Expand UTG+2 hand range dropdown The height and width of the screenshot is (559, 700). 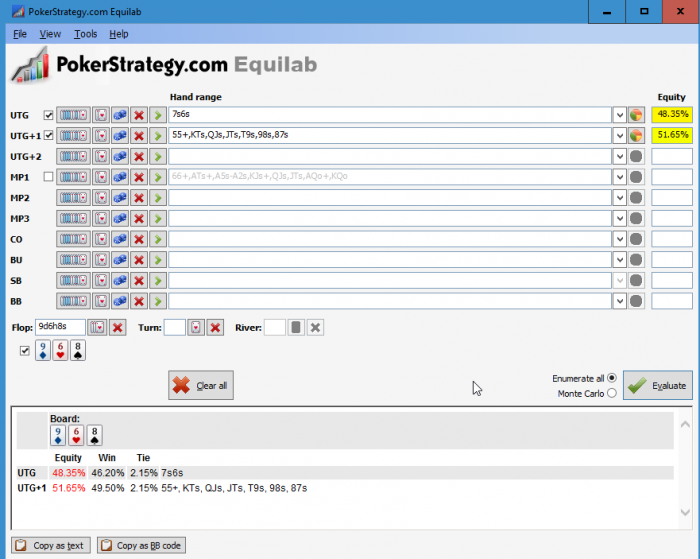[620, 156]
